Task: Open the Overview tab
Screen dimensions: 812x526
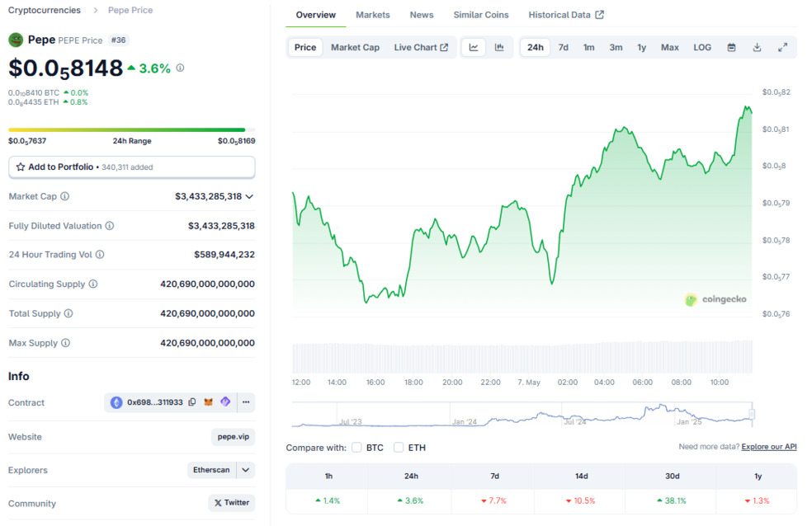Action: tap(316, 15)
